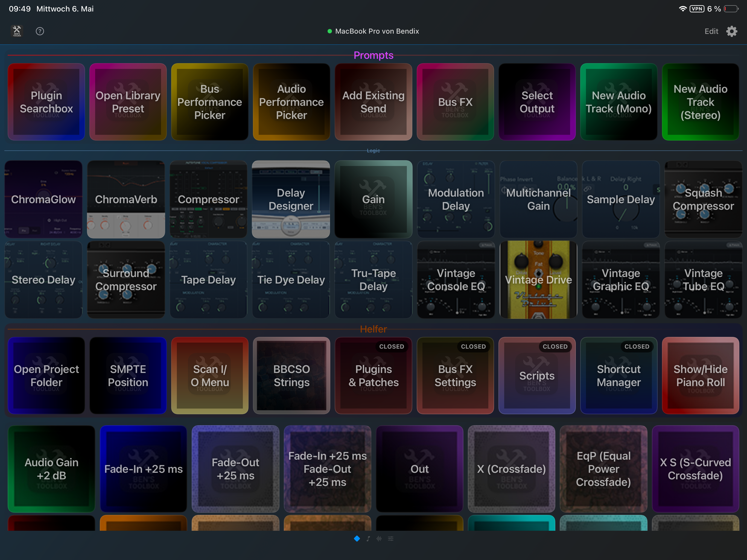This screenshot has width=747, height=560.
Task: Insert the Tru-Tape Delay plugin
Action: click(373, 280)
